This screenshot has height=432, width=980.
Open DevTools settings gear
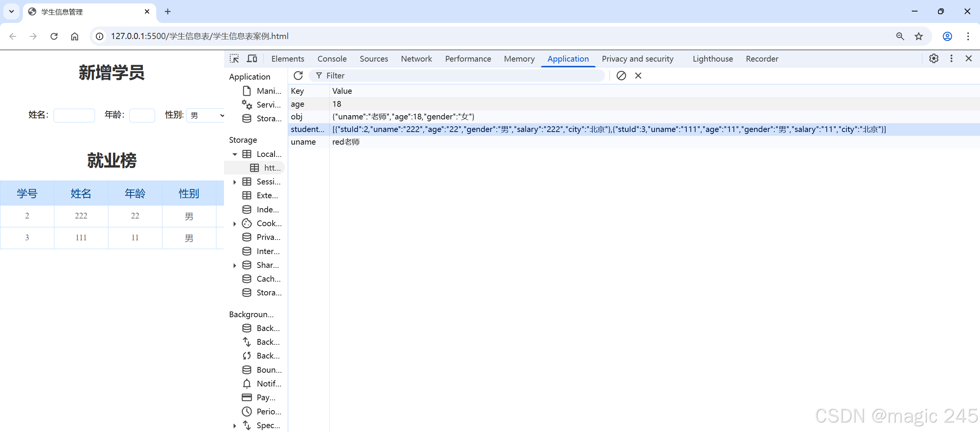pyautogui.click(x=934, y=59)
